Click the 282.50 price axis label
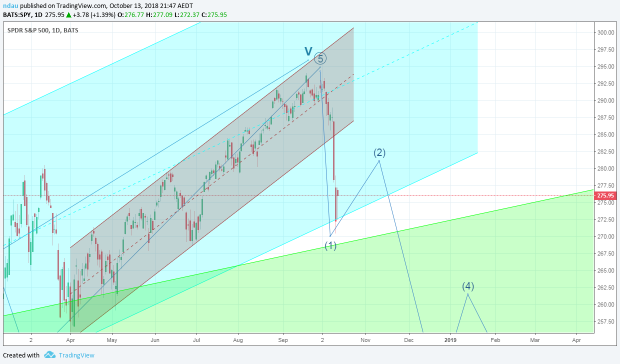 point(605,151)
